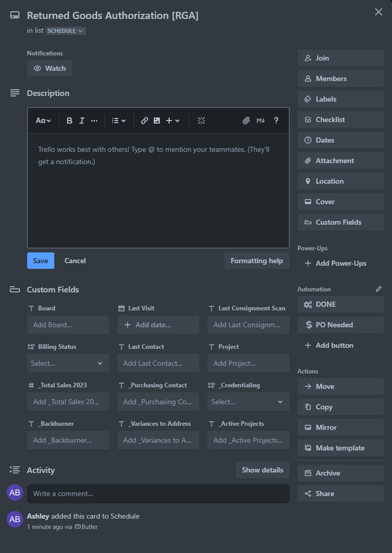Click Write a comment box
The width and height of the screenshot is (392, 553).
[158, 493]
